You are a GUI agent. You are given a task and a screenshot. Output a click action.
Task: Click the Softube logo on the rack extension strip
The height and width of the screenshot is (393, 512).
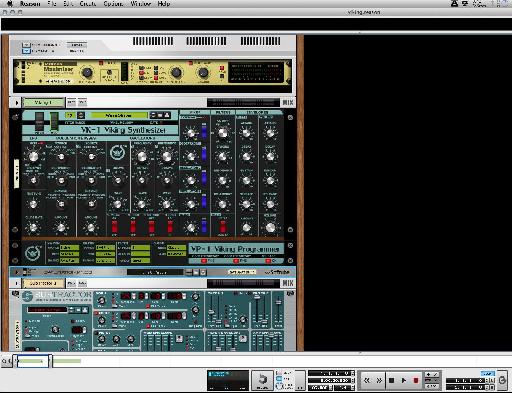click(277, 272)
